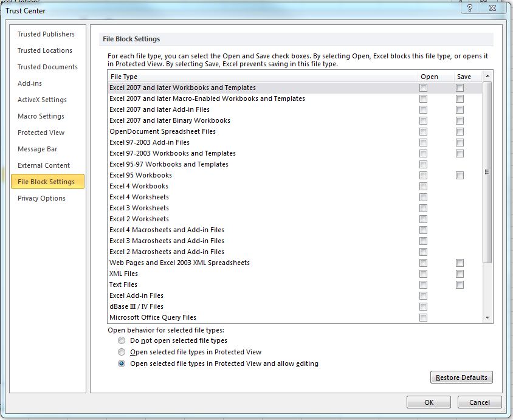The width and height of the screenshot is (513, 420).
Task: Open Privacy Options
Action: tap(41, 198)
